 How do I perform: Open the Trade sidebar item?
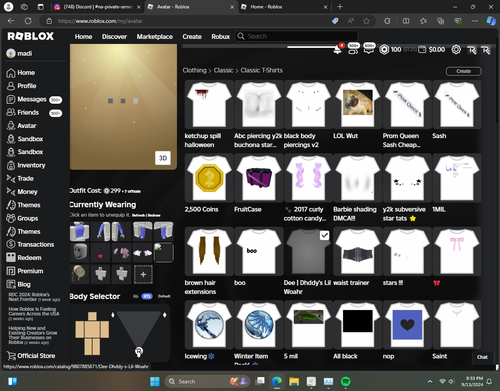coord(20,179)
